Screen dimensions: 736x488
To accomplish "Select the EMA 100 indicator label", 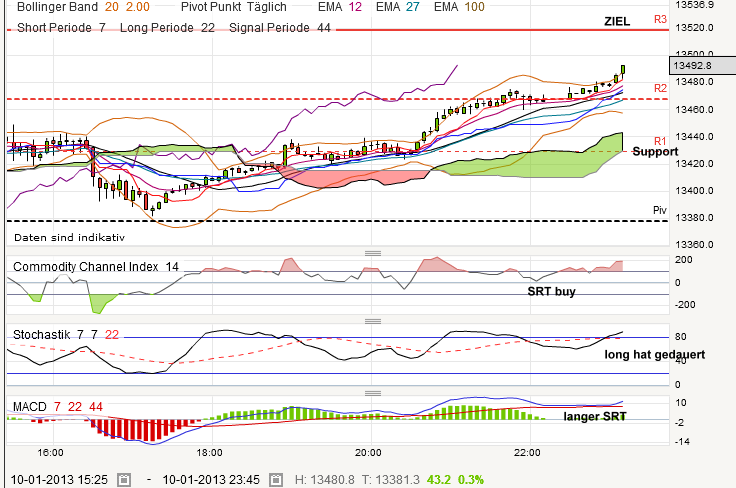I will (x=459, y=7).
